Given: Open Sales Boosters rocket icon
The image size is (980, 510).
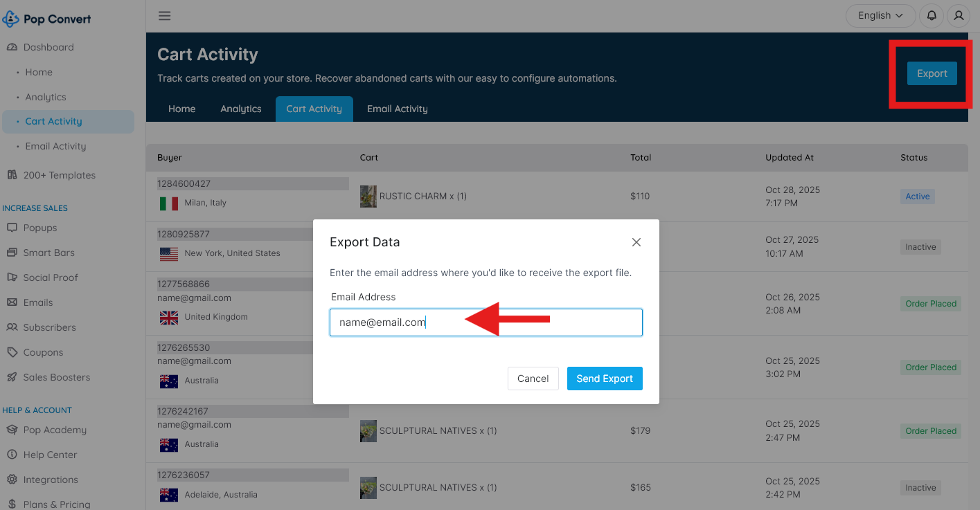Looking at the screenshot, I should pos(12,377).
